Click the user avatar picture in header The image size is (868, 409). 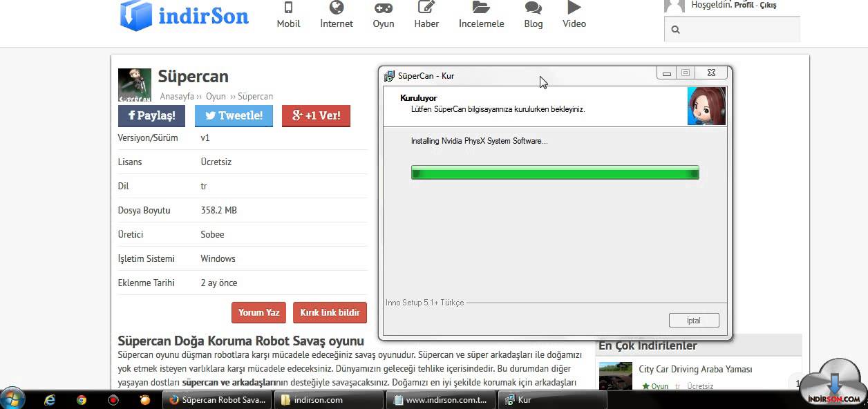coord(674,6)
